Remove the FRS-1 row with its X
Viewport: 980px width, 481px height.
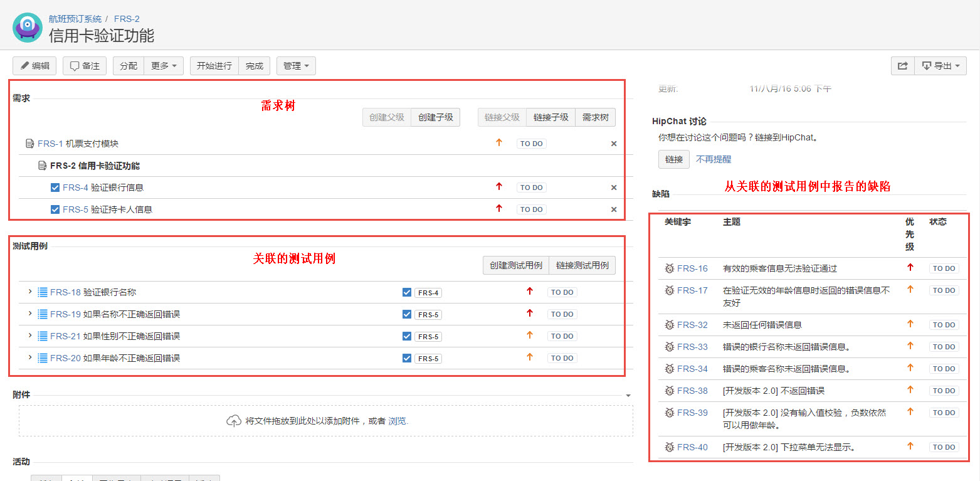614,144
